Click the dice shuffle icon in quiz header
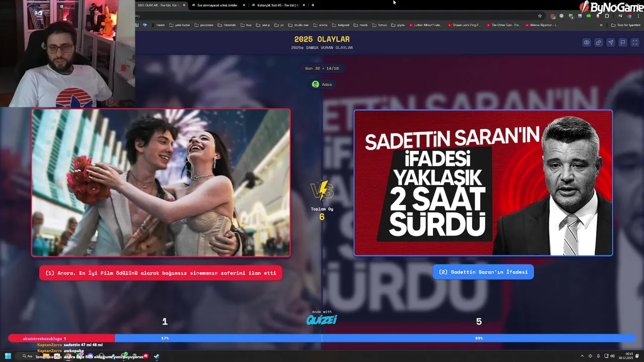Viewport: 644px width, 362px height. click(x=599, y=43)
